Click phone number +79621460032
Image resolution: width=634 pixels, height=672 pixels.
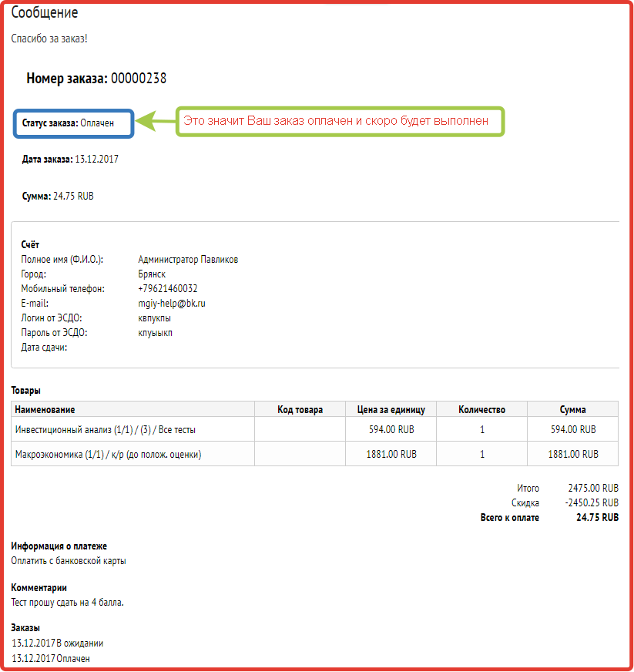tap(167, 289)
